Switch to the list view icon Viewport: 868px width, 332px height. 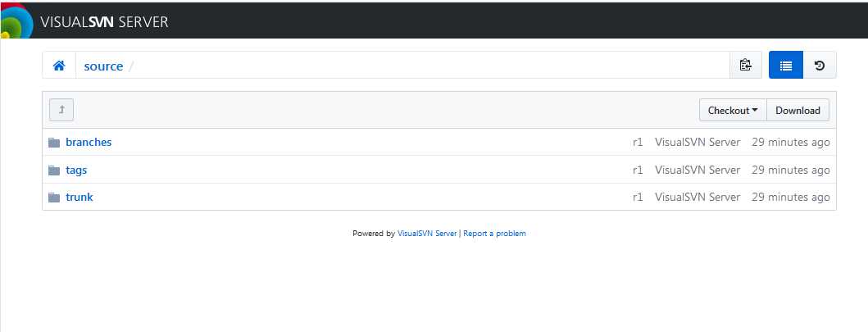785,66
